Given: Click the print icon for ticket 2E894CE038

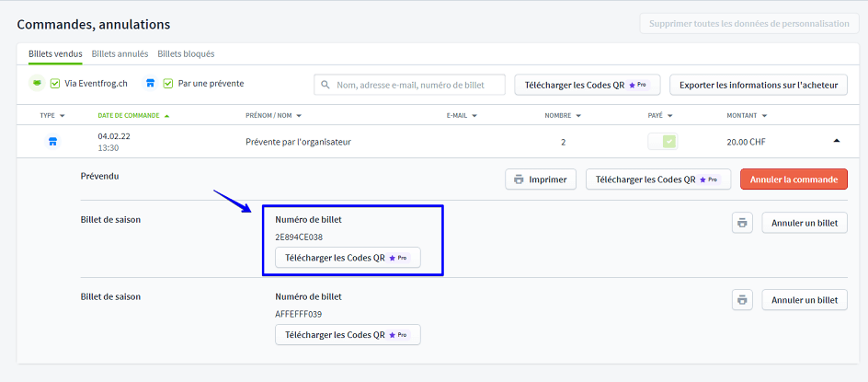Looking at the screenshot, I should 743,223.
